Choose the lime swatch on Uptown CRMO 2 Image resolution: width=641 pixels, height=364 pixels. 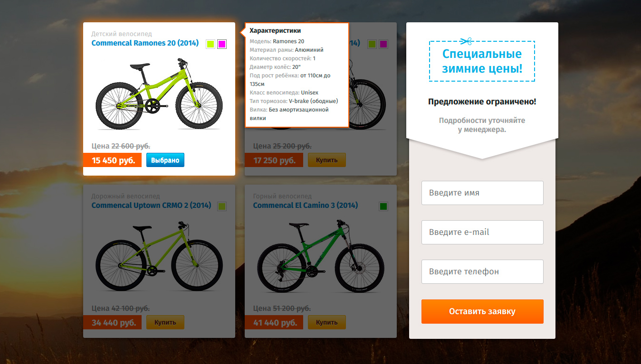tap(222, 206)
